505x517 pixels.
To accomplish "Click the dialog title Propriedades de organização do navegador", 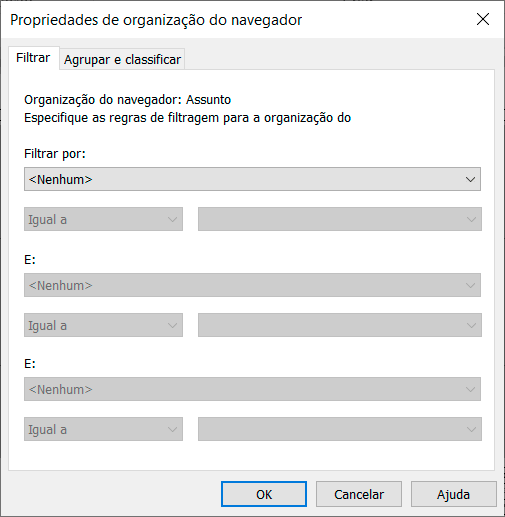I will [156, 20].
